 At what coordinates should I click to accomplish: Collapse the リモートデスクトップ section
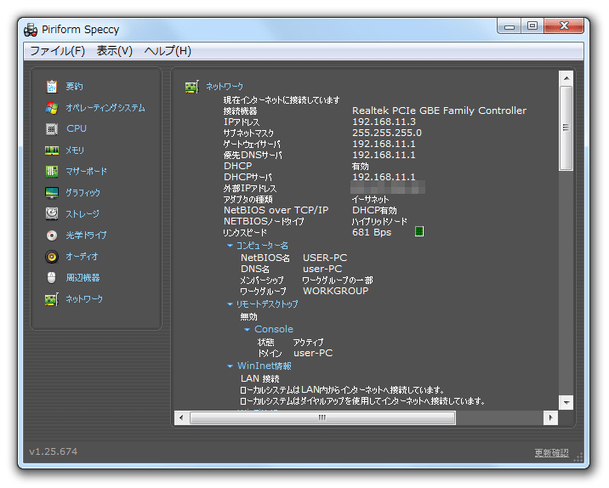(230, 304)
